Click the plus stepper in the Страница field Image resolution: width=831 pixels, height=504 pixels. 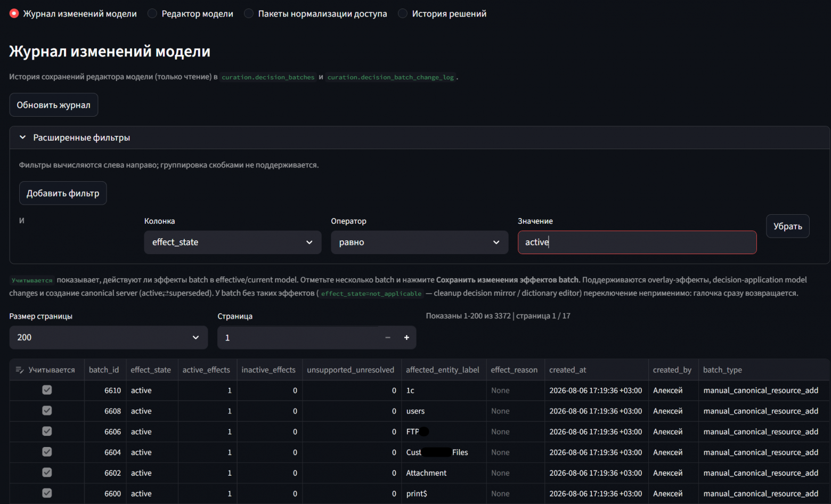(x=406, y=338)
